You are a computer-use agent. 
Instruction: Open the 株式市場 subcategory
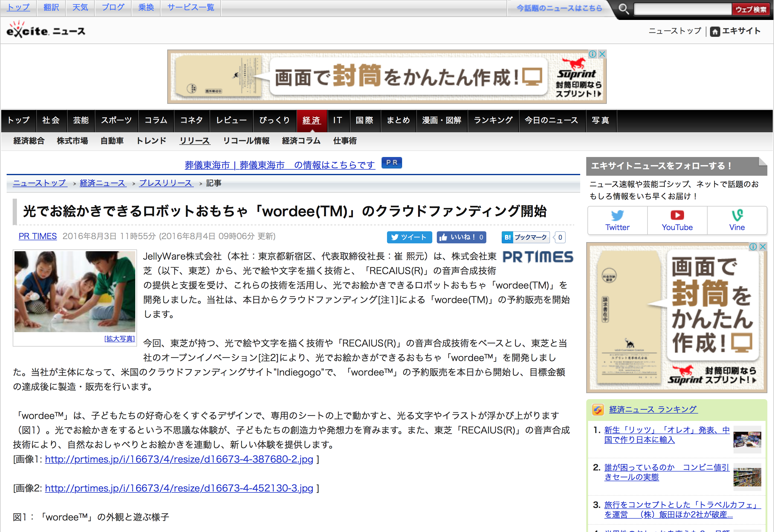click(x=72, y=141)
